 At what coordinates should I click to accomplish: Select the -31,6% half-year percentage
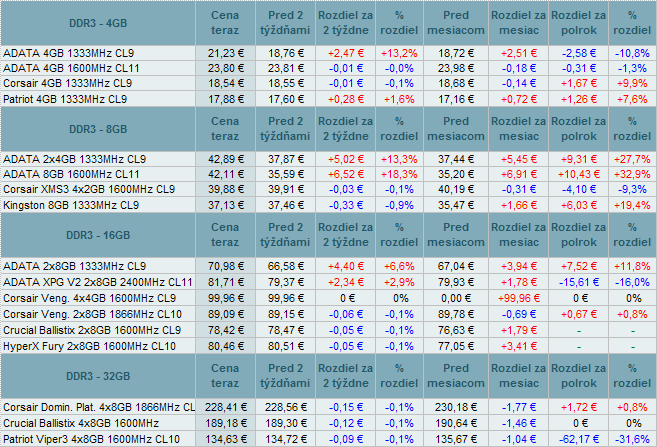(632, 439)
